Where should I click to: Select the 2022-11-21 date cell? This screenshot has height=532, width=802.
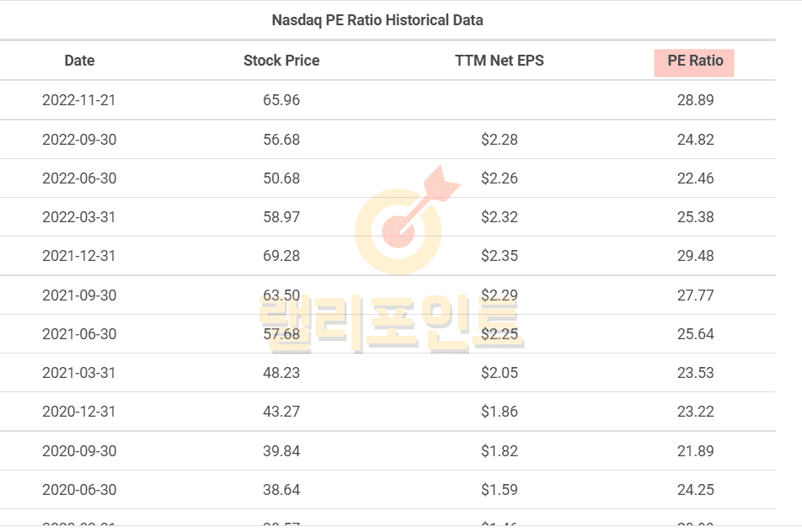[79, 100]
